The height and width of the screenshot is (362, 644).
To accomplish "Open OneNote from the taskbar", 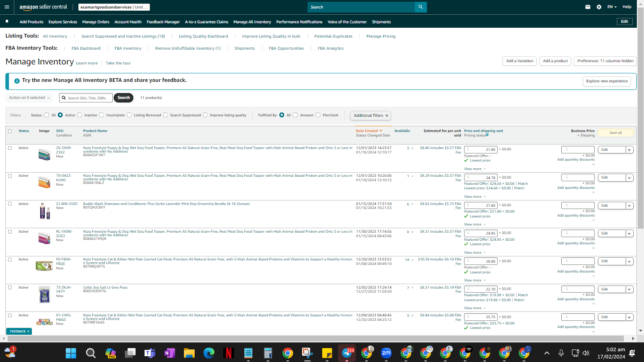I will [x=169, y=353].
